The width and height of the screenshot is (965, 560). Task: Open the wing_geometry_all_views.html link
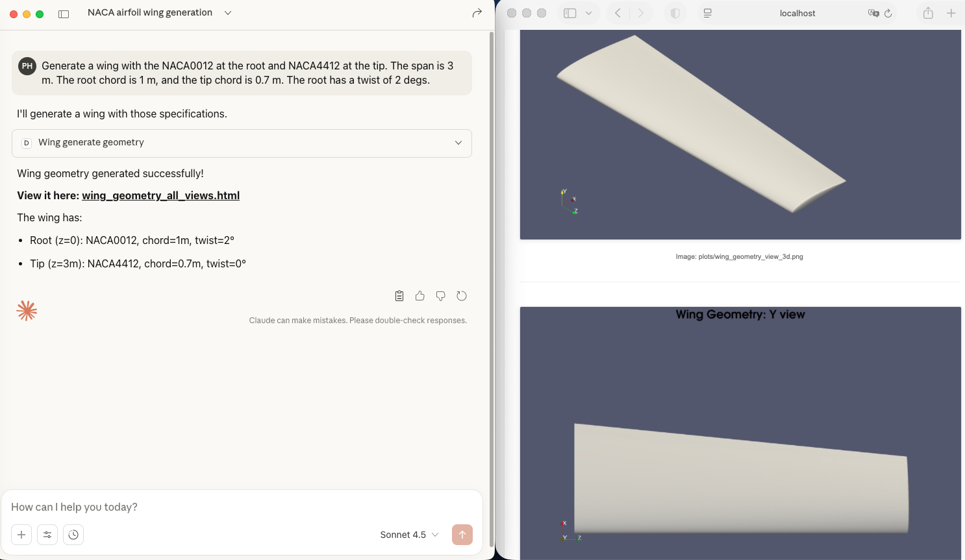(x=160, y=195)
